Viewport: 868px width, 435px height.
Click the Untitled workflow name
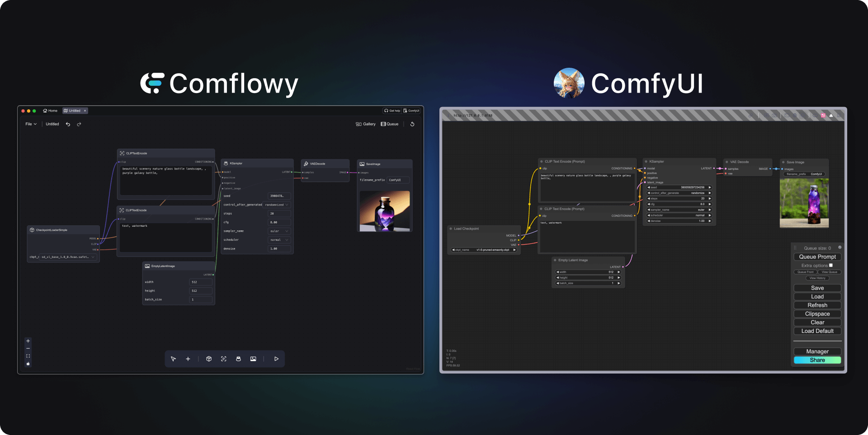coord(52,124)
